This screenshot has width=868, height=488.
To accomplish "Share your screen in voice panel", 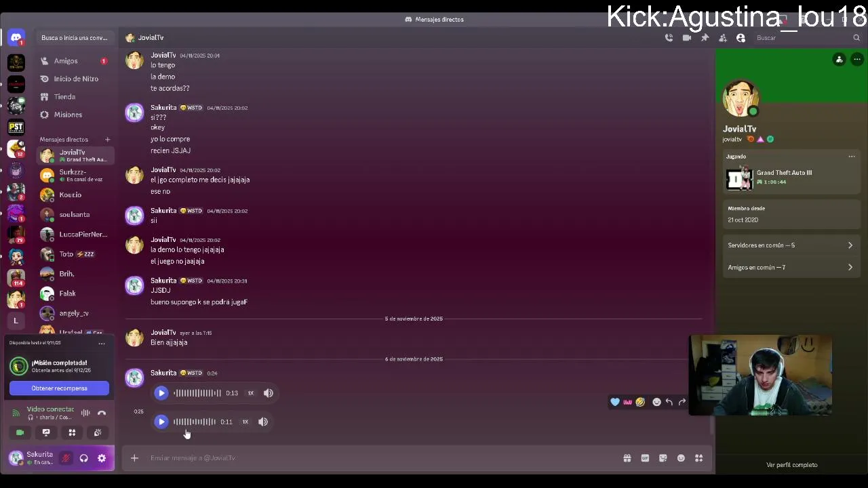I will 46,432.
